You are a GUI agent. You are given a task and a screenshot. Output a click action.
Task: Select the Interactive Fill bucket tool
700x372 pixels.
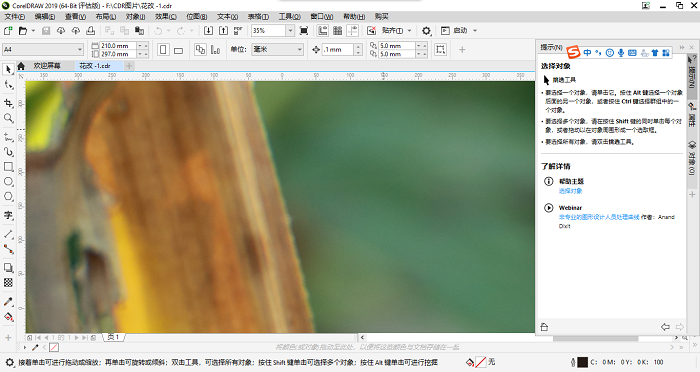[8, 318]
